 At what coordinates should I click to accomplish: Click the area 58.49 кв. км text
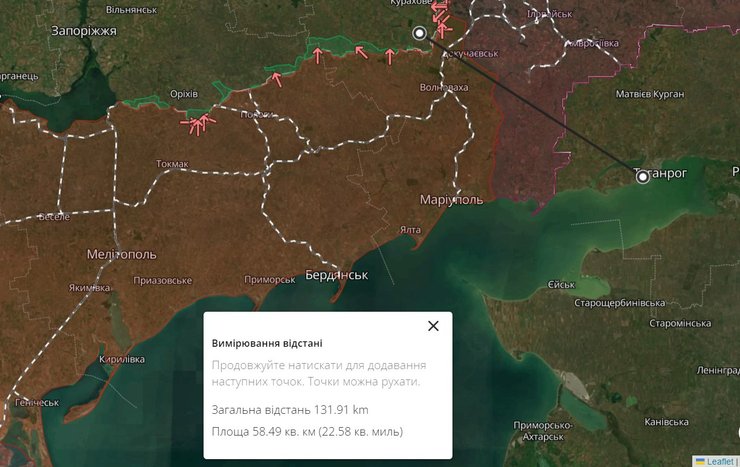point(307,432)
